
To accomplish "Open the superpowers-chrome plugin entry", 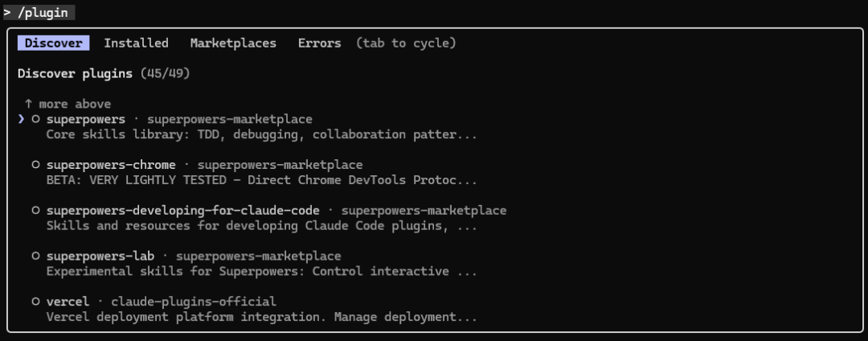I will pos(111,165).
